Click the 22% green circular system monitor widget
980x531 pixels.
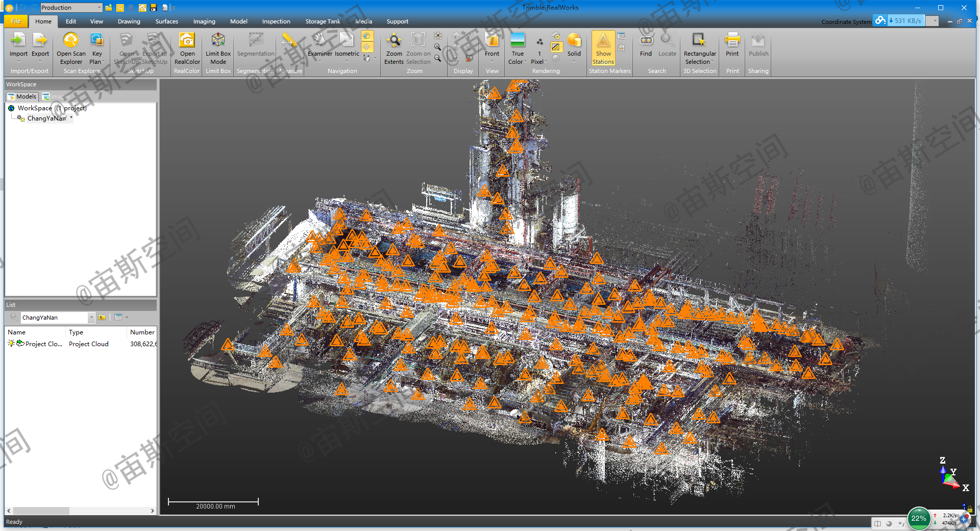tap(919, 518)
